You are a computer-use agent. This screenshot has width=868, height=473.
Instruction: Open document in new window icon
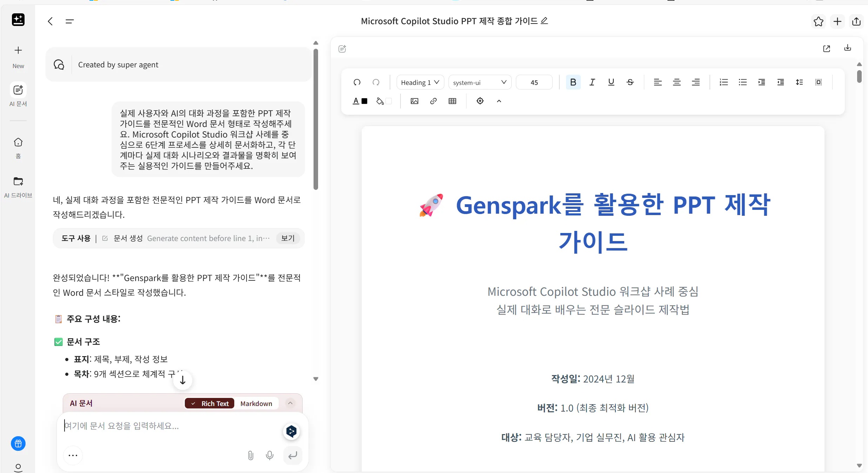click(x=826, y=48)
